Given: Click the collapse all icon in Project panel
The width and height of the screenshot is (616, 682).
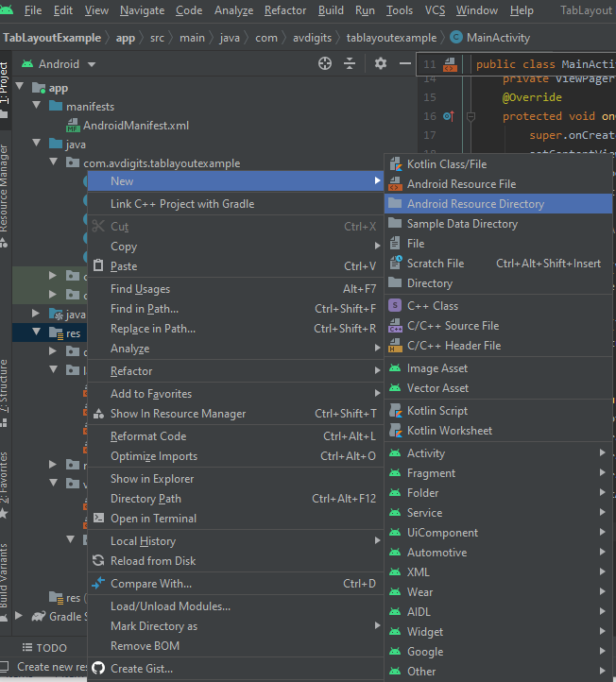Looking at the screenshot, I should coord(350,64).
